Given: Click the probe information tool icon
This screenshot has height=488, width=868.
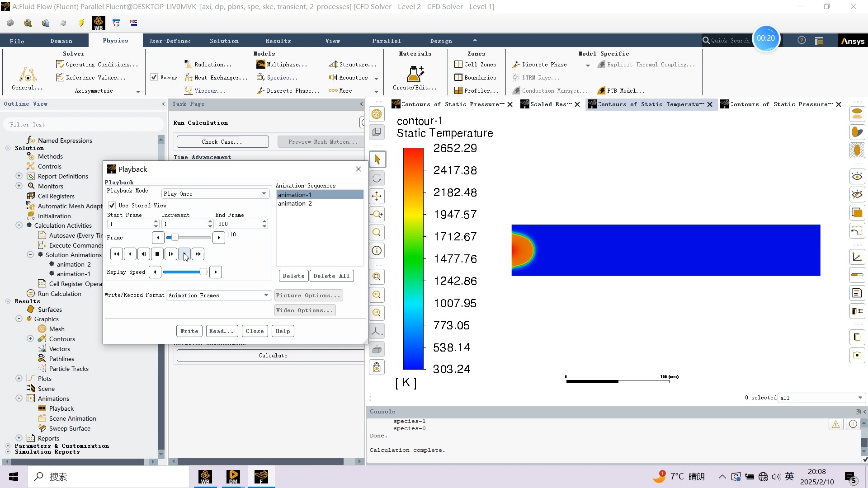Looking at the screenshot, I should 377,251.
